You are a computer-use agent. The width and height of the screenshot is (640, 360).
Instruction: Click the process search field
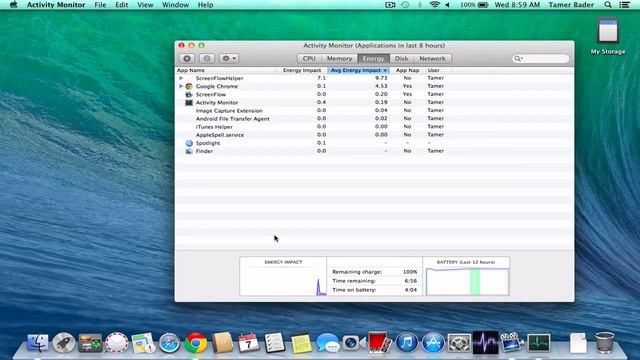point(541,58)
